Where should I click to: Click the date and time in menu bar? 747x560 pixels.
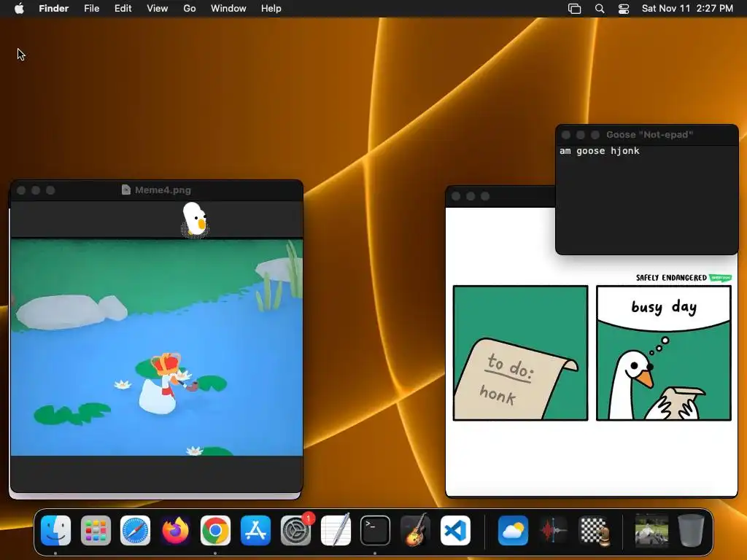click(x=687, y=9)
